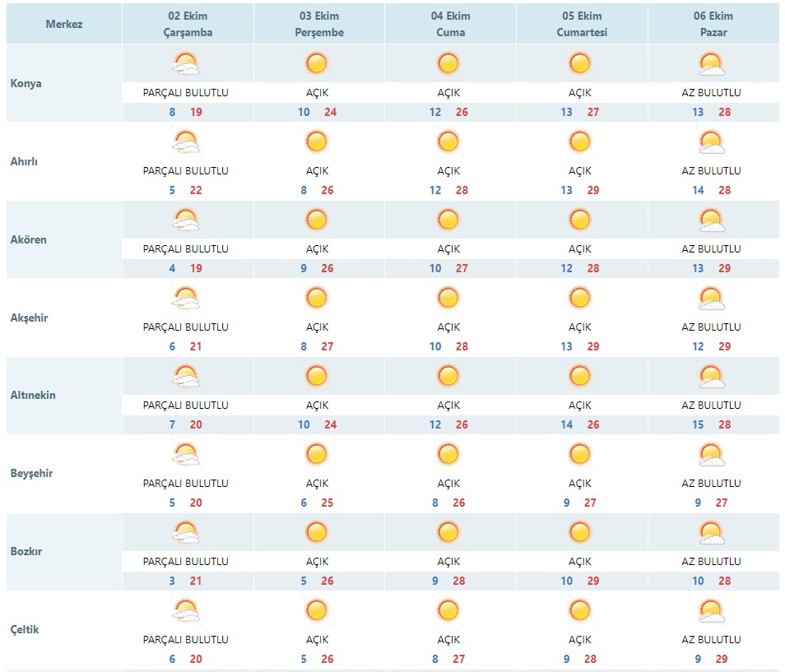The height and width of the screenshot is (672, 785).
Task: Click Çeltik's few clouds icon for Pazar
Action: (x=712, y=610)
